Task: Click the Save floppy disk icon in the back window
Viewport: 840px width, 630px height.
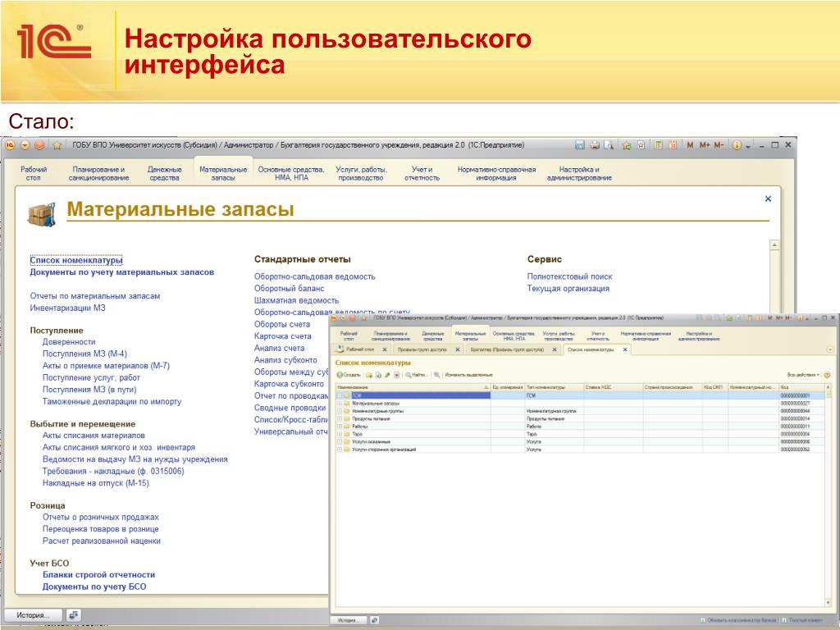Action: click(x=580, y=145)
